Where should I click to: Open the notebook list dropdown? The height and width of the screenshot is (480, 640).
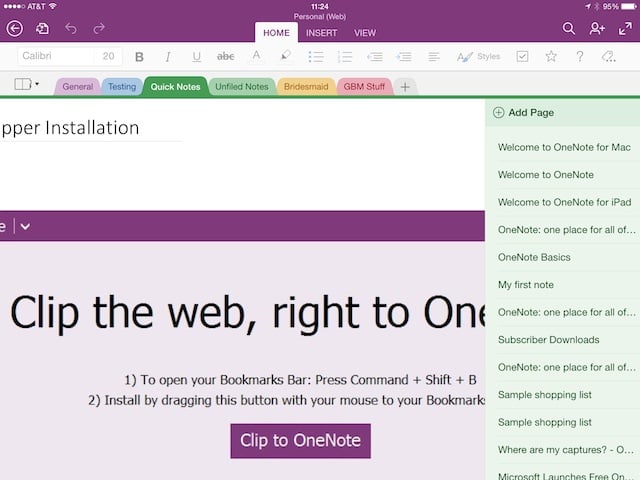pyautogui.click(x=27, y=84)
